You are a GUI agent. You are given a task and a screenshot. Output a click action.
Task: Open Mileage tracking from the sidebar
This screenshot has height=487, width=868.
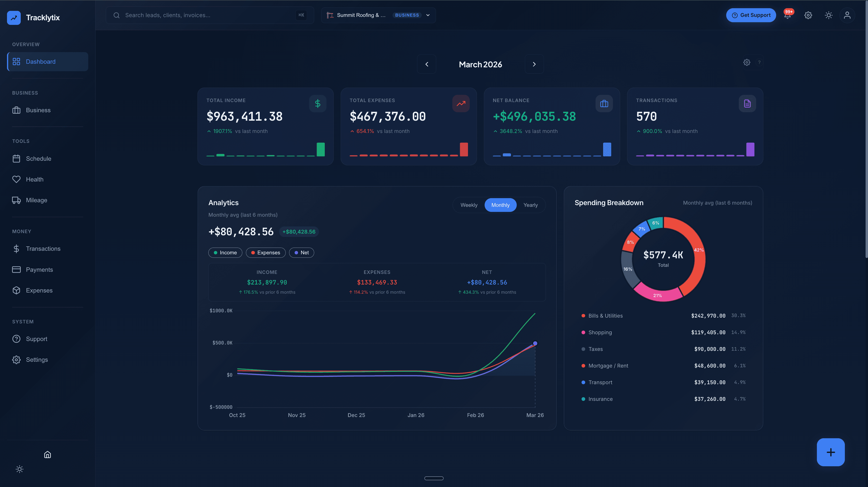pyautogui.click(x=36, y=200)
